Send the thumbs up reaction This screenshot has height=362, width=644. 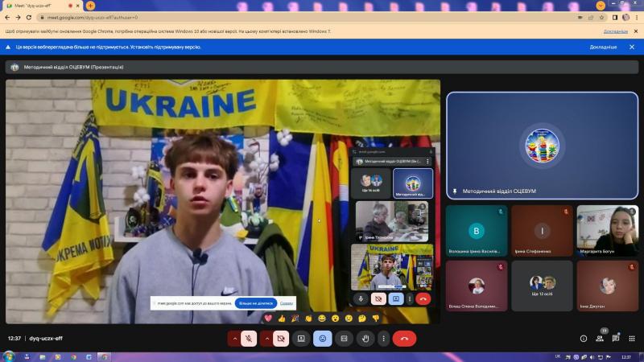point(282,318)
